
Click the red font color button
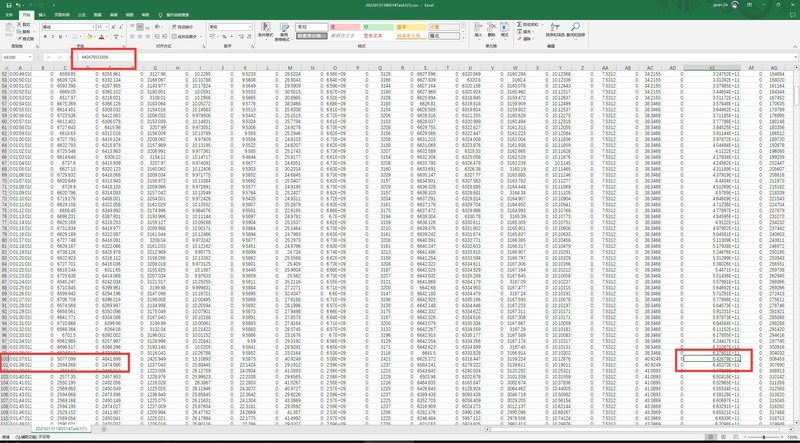pyautogui.click(x=100, y=37)
